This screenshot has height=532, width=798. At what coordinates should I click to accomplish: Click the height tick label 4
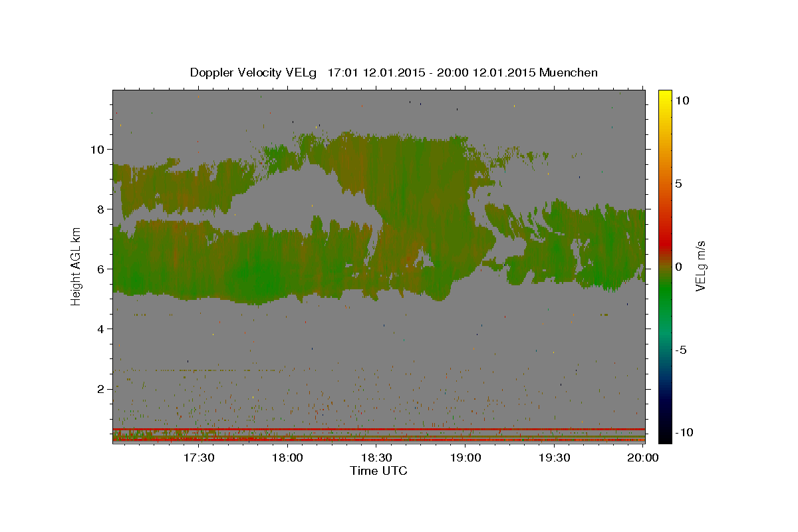tap(102, 329)
